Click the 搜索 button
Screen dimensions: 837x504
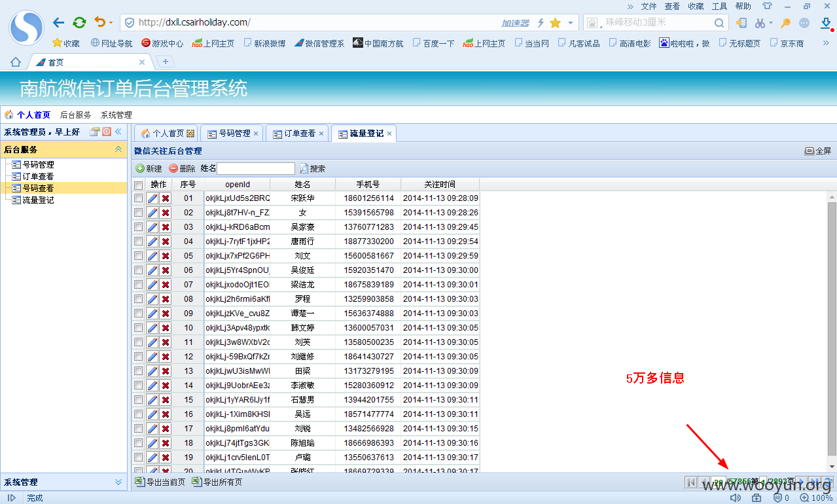tap(312, 168)
